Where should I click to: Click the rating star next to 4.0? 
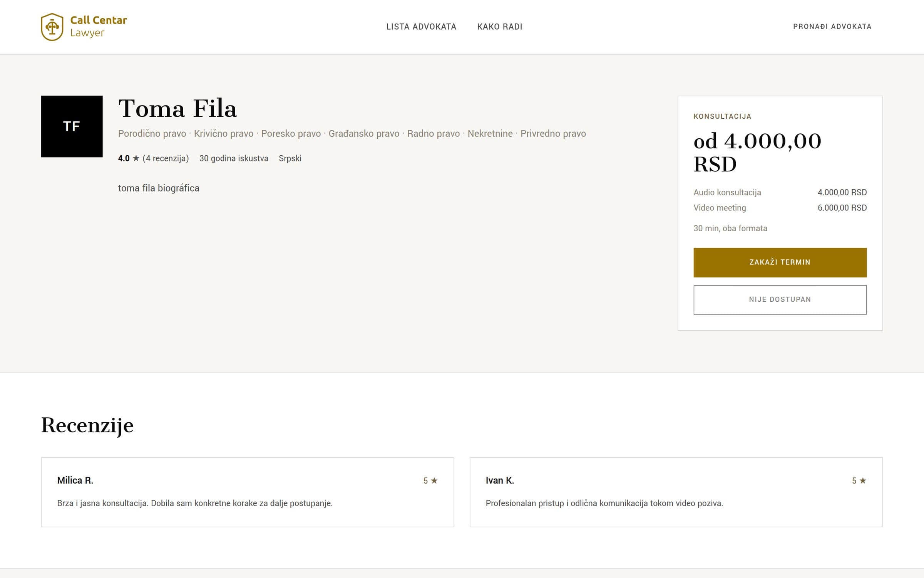(x=136, y=158)
